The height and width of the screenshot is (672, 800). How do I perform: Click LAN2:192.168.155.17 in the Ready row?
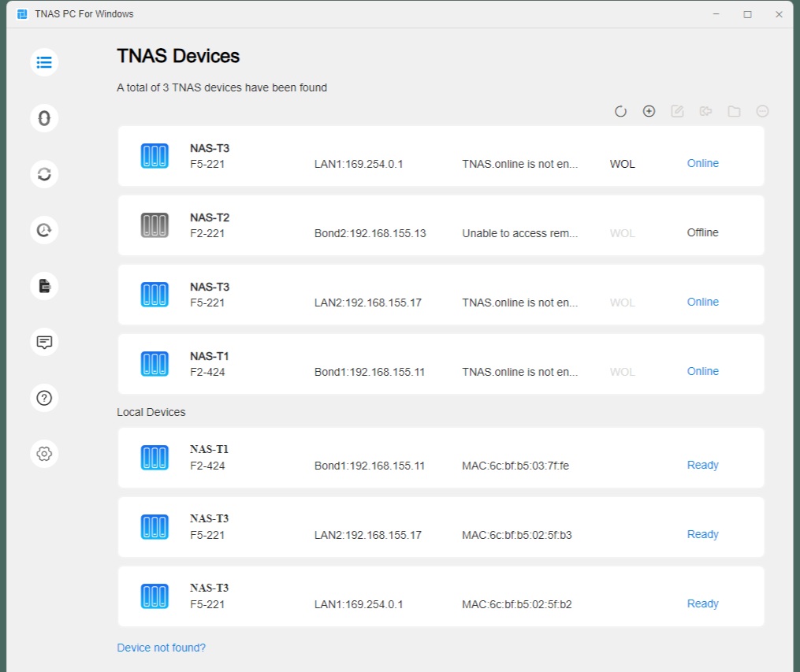tap(368, 536)
